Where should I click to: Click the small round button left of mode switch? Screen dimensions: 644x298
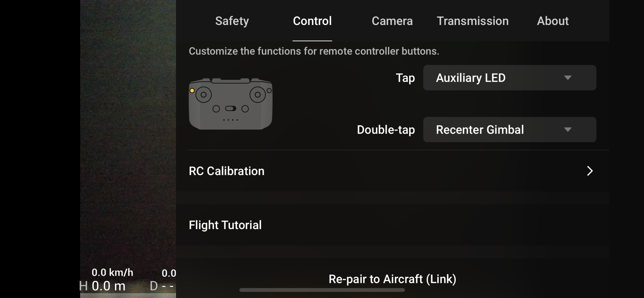[x=216, y=109]
